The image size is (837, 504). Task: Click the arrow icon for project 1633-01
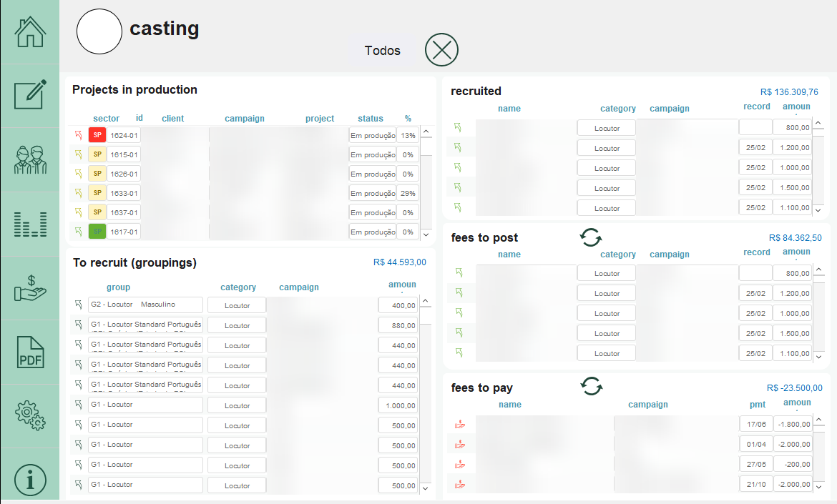(79, 193)
